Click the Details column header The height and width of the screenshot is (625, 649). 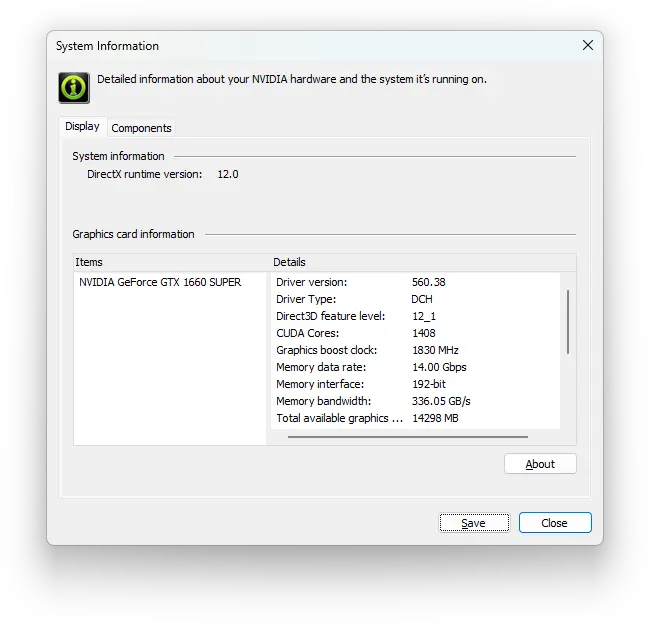(x=289, y=262)
